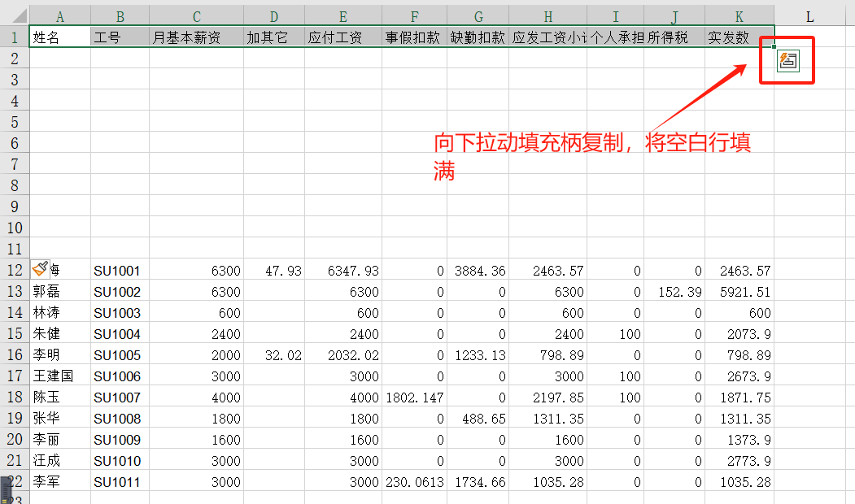Screen dimensions: 855x504
Task: Click the header cell 月基本薪资
Action: pyautogui.click(x=196, y=37)
